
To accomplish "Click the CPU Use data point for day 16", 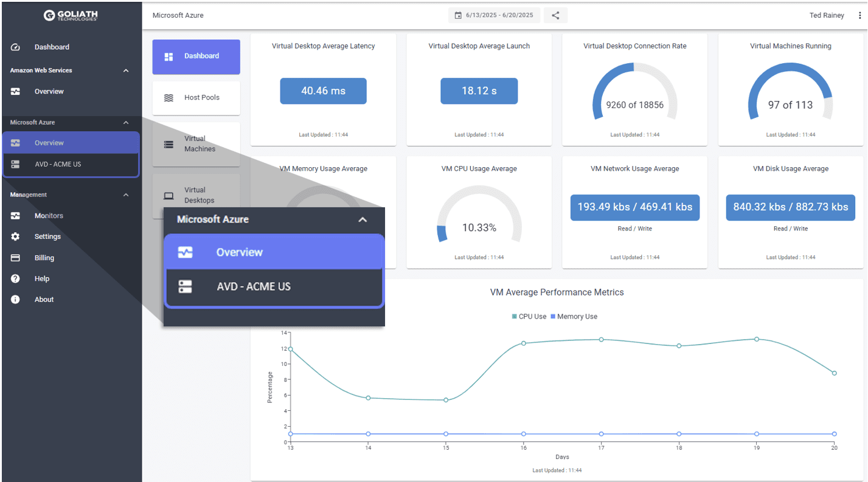I will (523, 343).
